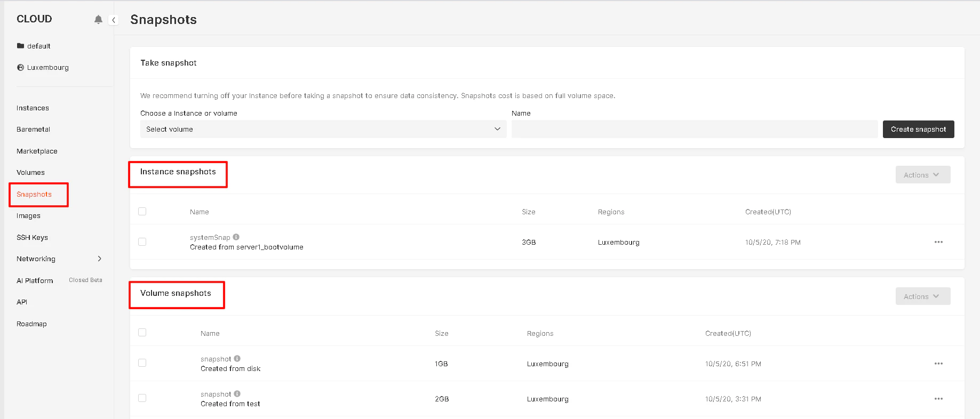Expand the Networking submenu arrow

99,259
